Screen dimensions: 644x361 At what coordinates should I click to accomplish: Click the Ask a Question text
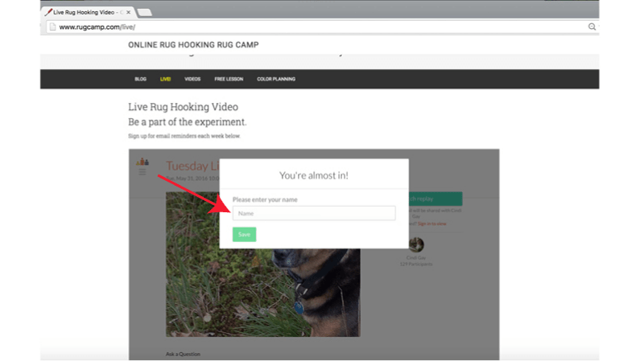184,354
